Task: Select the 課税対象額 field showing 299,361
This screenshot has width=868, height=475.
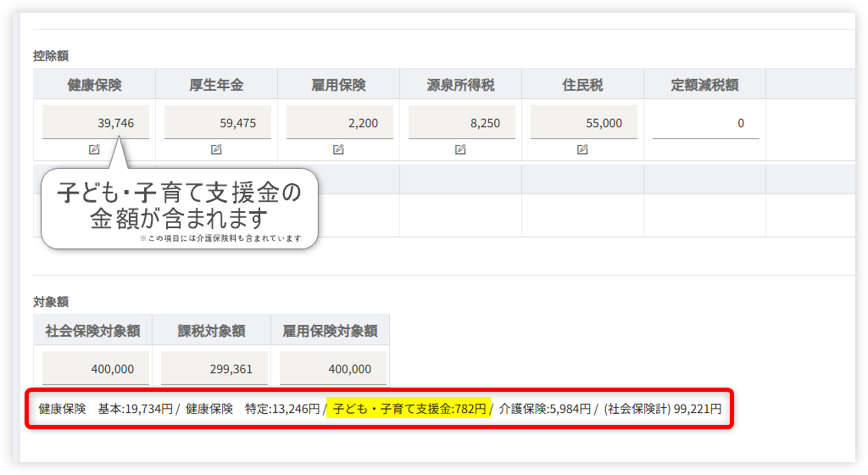Action: 214,368
